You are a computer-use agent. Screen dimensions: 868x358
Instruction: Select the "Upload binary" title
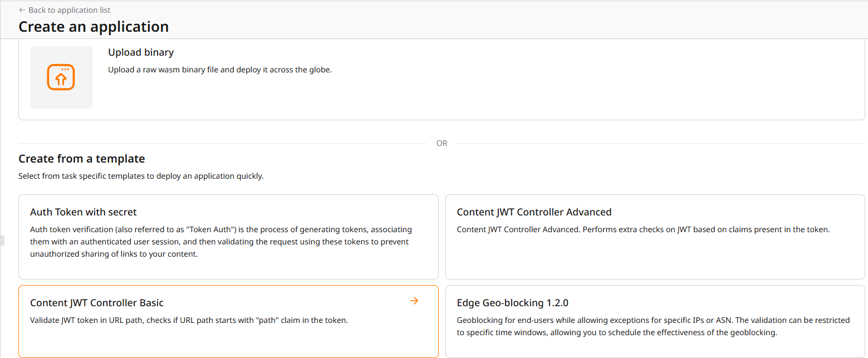[x=141, y=52]
